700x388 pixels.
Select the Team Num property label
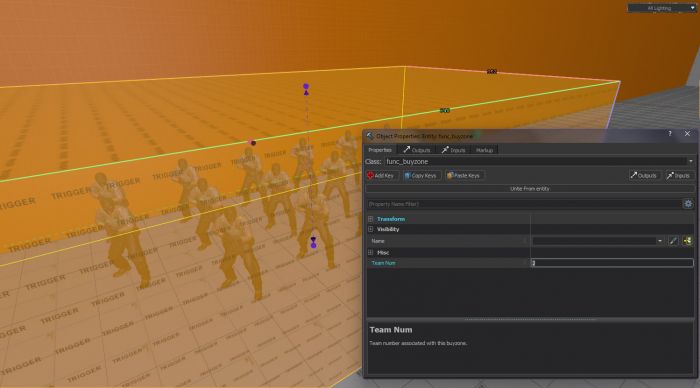tap(383, 263)
